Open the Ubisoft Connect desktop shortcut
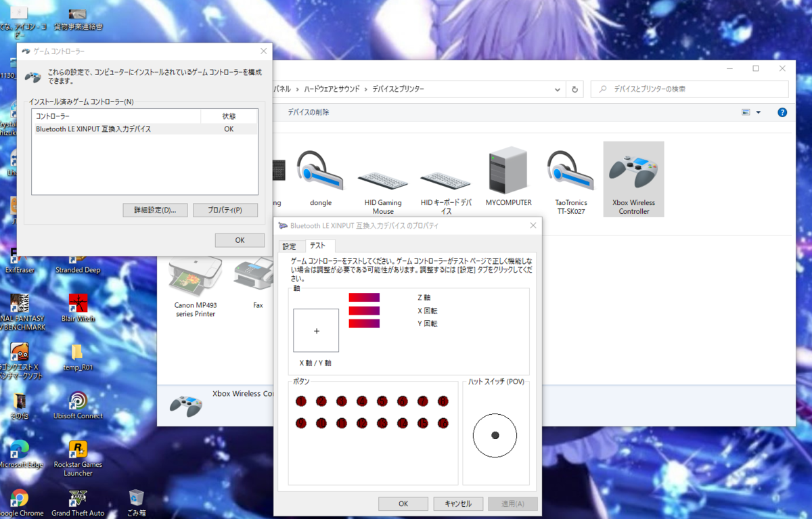812x519 pixels. pos(78,406)
